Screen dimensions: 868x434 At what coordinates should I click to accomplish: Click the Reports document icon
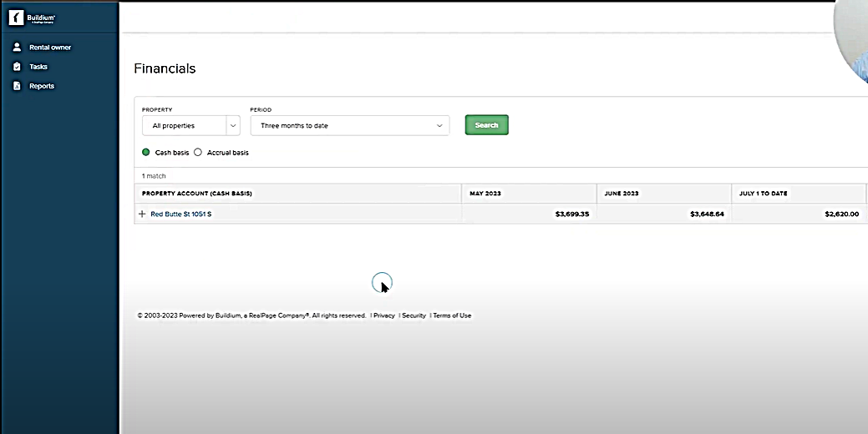(x=18, y=86)
